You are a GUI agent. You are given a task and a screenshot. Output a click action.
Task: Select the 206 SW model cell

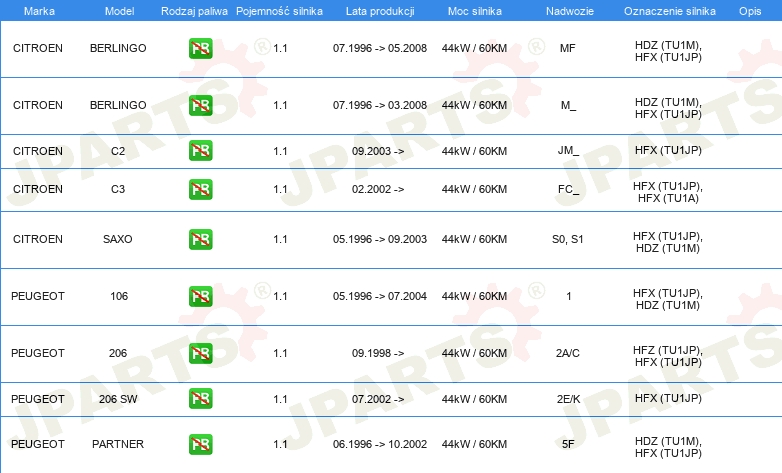coord(118,399)
